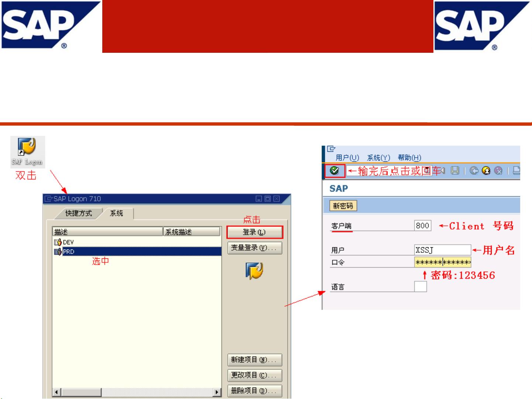Click the green Back arrow toolbar icon
This screenshot has height=399, width=532.
click(x=474, y=171)
